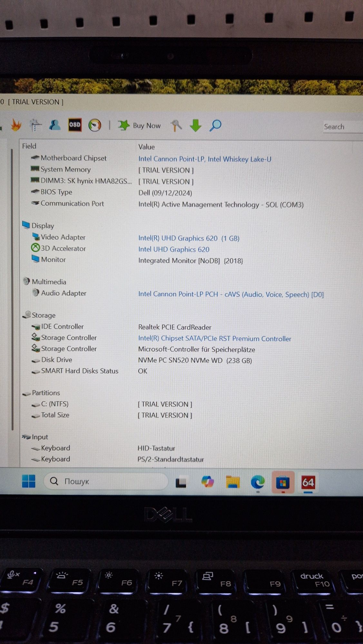
Task: Click the Display section monitor icon
Action: pyautogui.click(x=26, y=225)
